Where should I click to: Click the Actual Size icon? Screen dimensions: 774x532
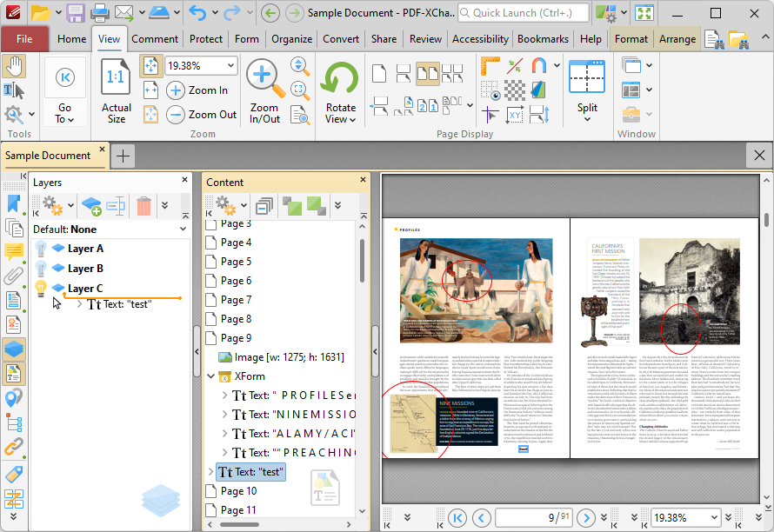(x=116, y=77)
